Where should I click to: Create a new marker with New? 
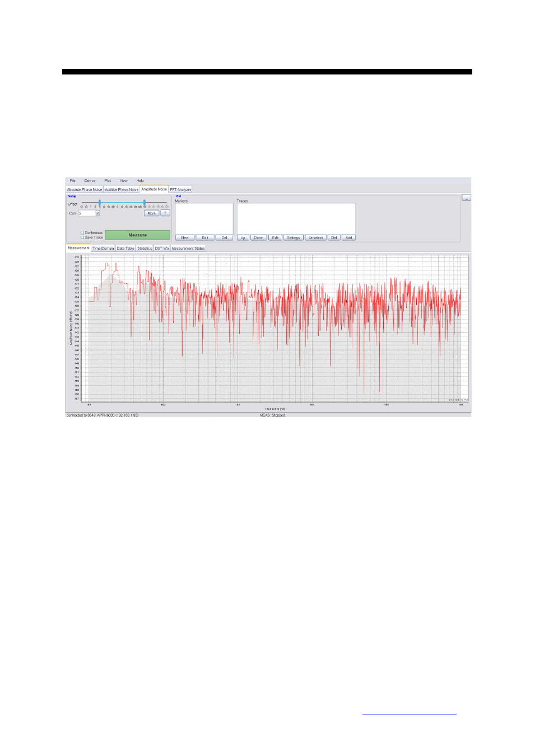coord(185,238)
